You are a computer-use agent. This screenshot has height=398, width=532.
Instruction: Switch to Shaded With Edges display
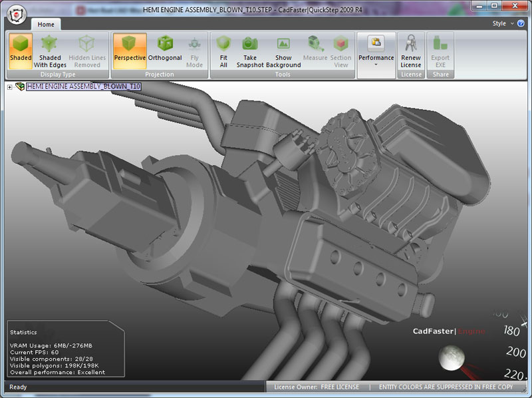tap(50, 51)
